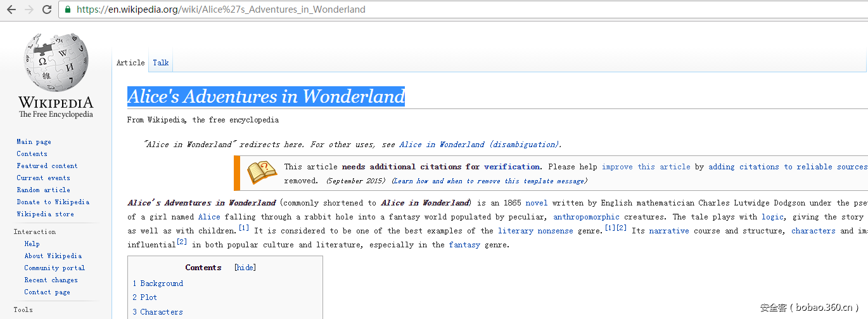Screen dimensions: 868x319
Task: Open Recent changes in sidebar
Action: [51, 280]
